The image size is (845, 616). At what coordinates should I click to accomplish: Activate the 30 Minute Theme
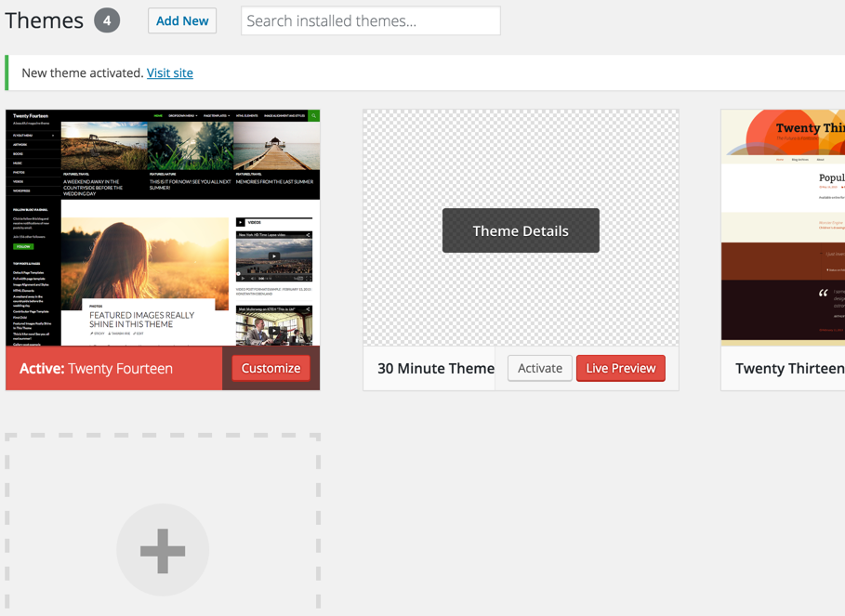click(x=539, y=368)
